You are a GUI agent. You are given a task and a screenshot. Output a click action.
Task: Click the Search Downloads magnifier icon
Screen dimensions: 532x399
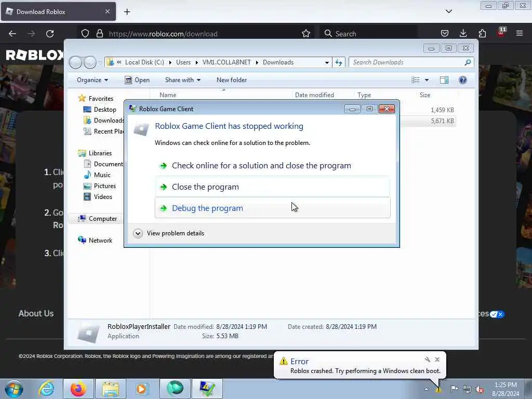click(x=468, y=62)
